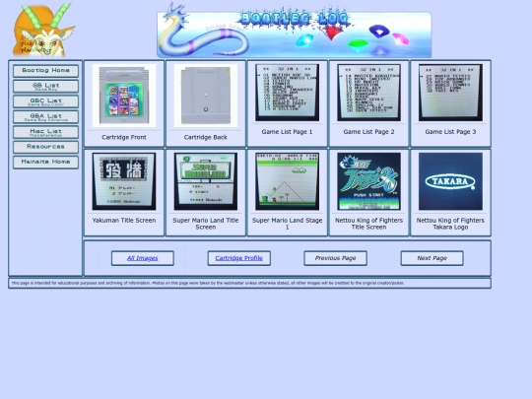Click 'Super Mario Land Stage 1' caption
The image size is (532, 399).
coord(287,224)
